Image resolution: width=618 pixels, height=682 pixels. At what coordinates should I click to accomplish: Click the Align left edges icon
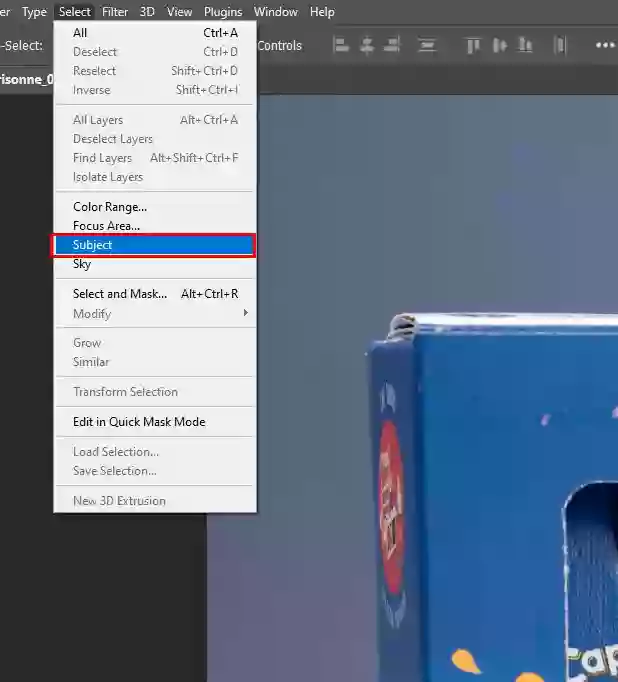coord(341,45)
